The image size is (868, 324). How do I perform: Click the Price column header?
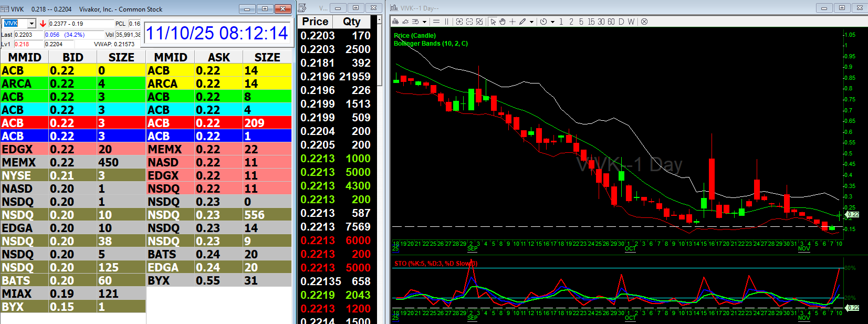click(x=315, y=22)
